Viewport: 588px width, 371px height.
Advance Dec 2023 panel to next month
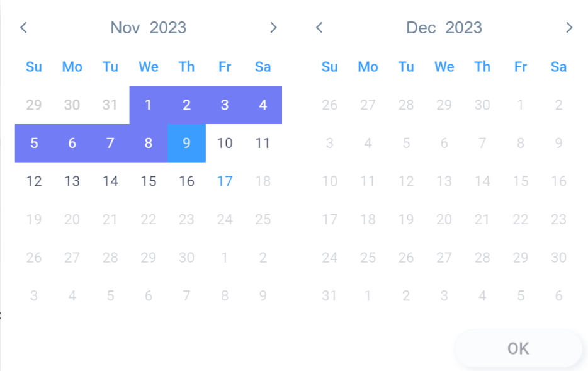(x=569, y=27)
